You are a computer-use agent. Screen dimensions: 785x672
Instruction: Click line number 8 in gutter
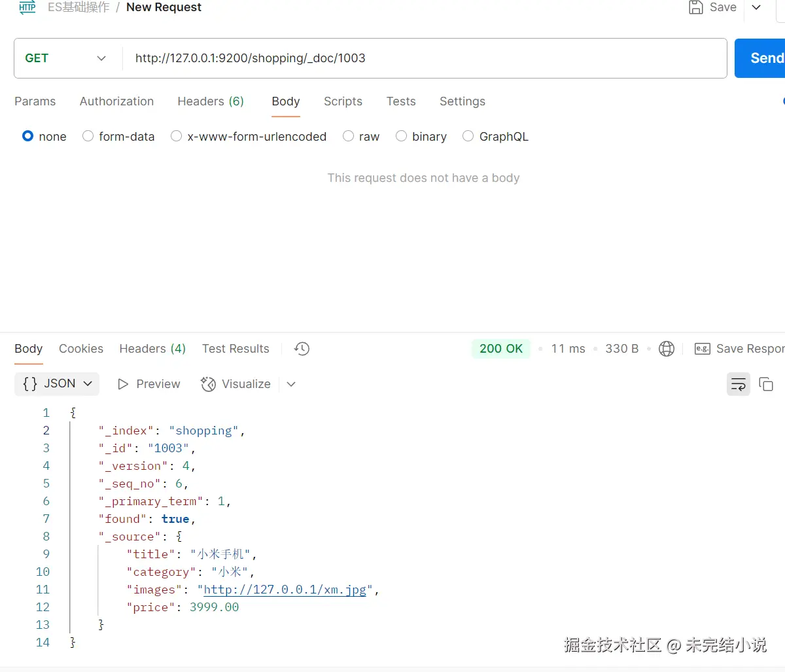[x=46, y=537]
